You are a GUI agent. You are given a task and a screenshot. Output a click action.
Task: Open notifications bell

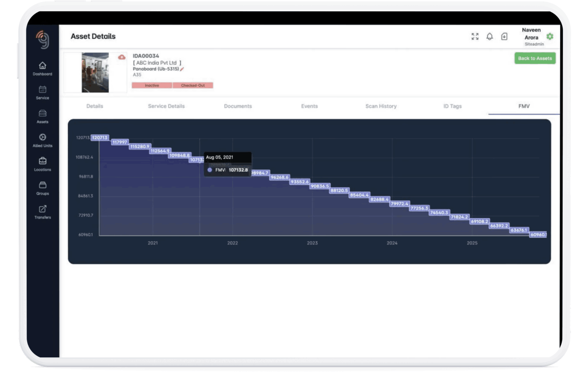click(490, 36)
